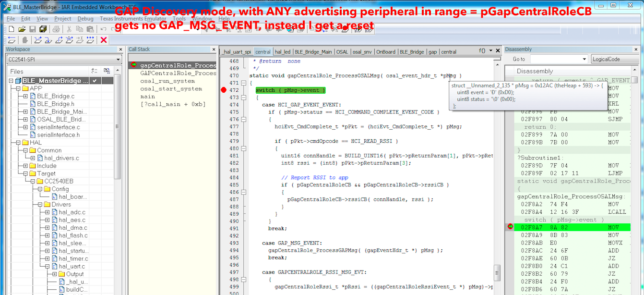Click the Next Statement debug icon
The width and height of the screenshot is (644, 295).
point(70,40)
